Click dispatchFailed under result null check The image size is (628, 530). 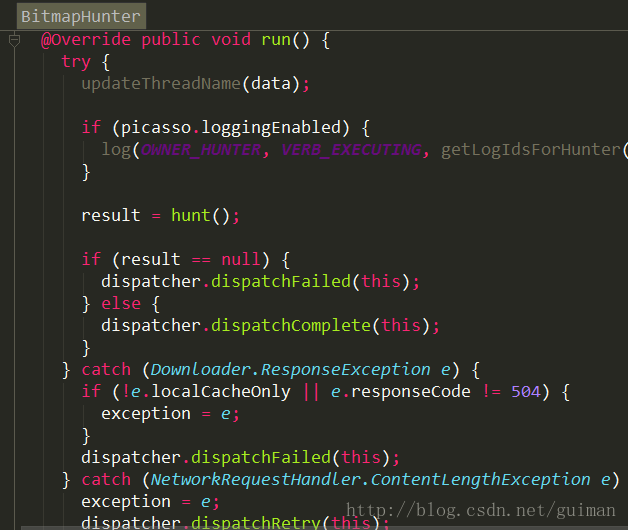point(281,282)
